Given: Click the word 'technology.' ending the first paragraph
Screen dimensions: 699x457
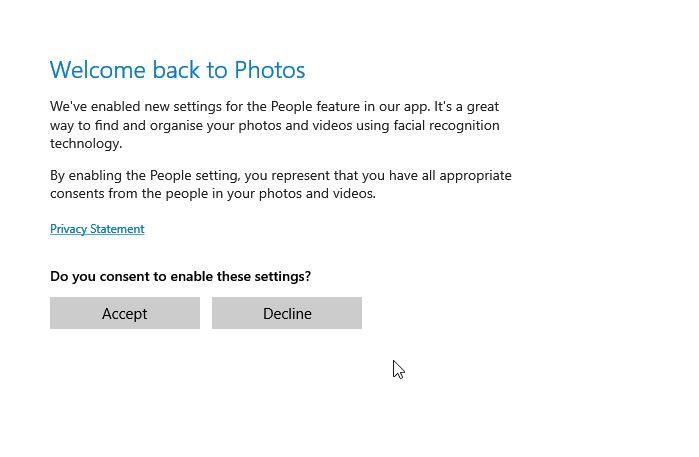Looking at the screenshot, I should tap(86, 144).
